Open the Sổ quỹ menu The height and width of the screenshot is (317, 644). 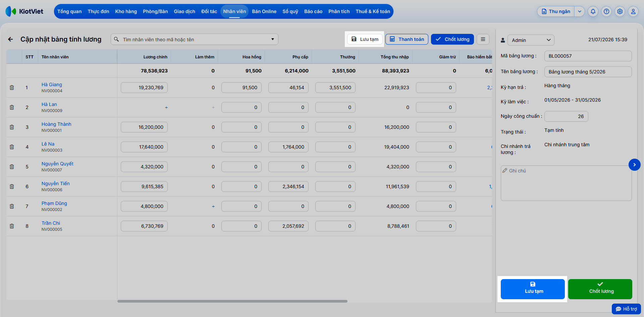[290, 11]
